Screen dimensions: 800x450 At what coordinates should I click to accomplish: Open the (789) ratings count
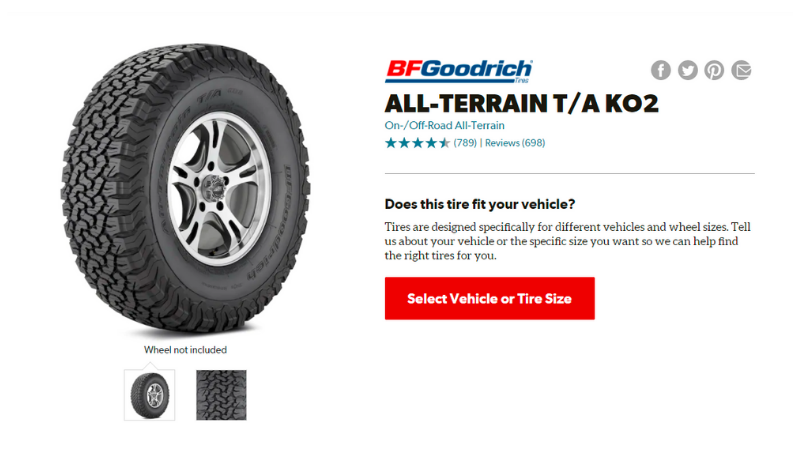point(465,143)
